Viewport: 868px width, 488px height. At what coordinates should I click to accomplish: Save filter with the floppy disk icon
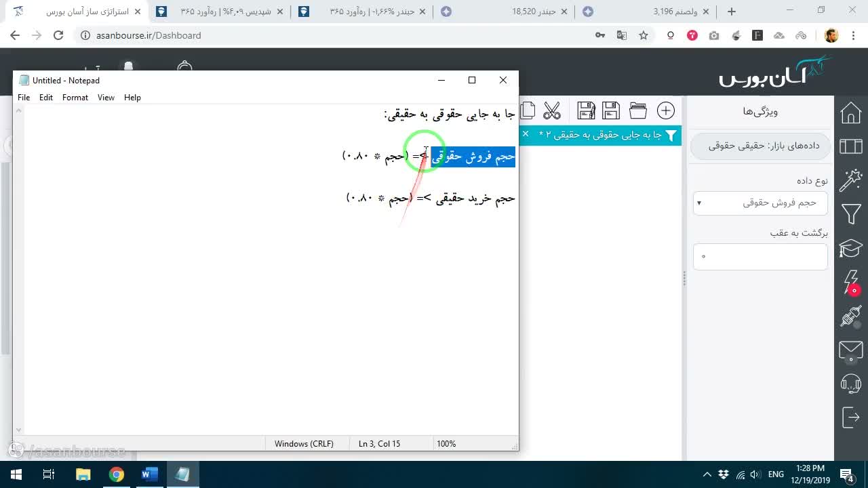[611, 110]
